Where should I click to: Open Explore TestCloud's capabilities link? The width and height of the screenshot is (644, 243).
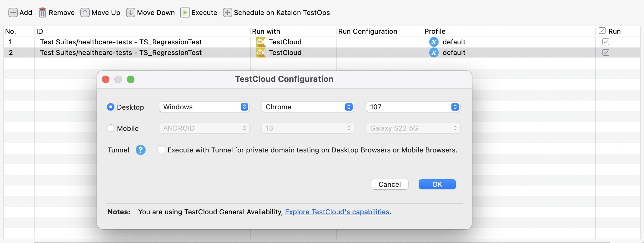[337, 212]
